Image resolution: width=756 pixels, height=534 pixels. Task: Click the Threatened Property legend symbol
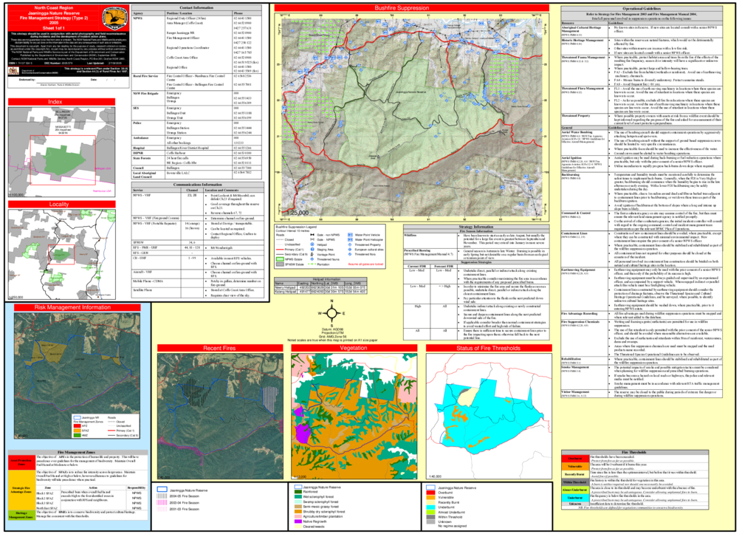[349, 244]
